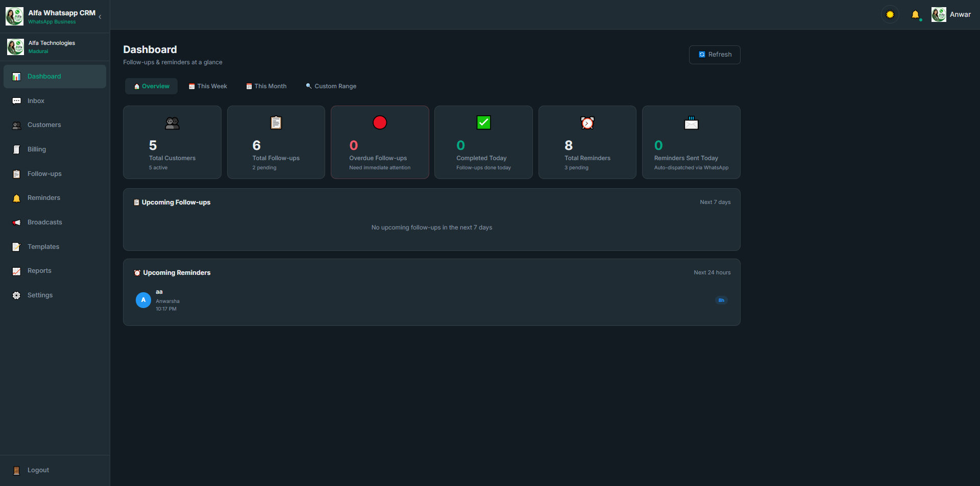Open Settings from the sidebar
980x486 pixels.
click(55, 295)
